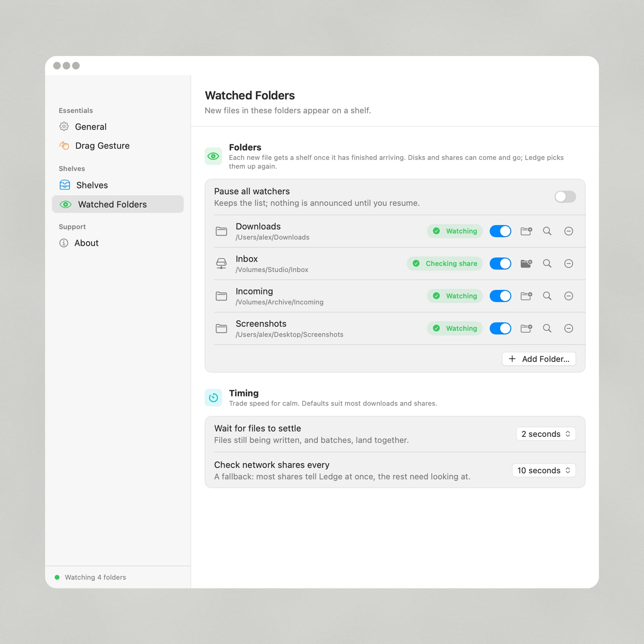Disable watching for the Incoming folder
This screenshot has width=644, height=644.
click(500, 296)
